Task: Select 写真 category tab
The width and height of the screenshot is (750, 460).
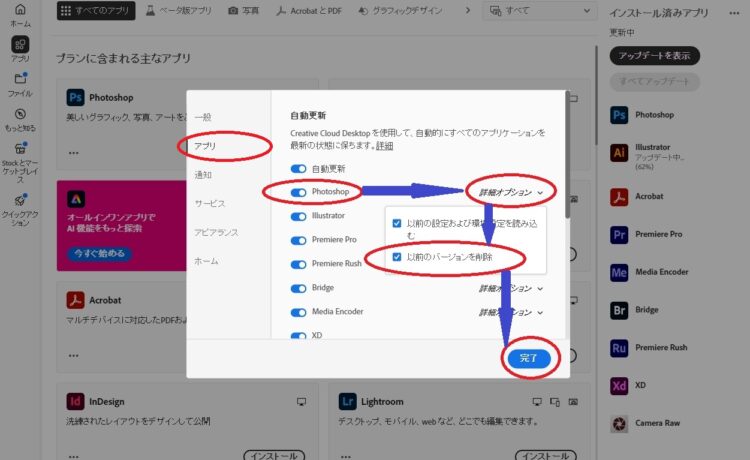Action: tap(243, 11)
